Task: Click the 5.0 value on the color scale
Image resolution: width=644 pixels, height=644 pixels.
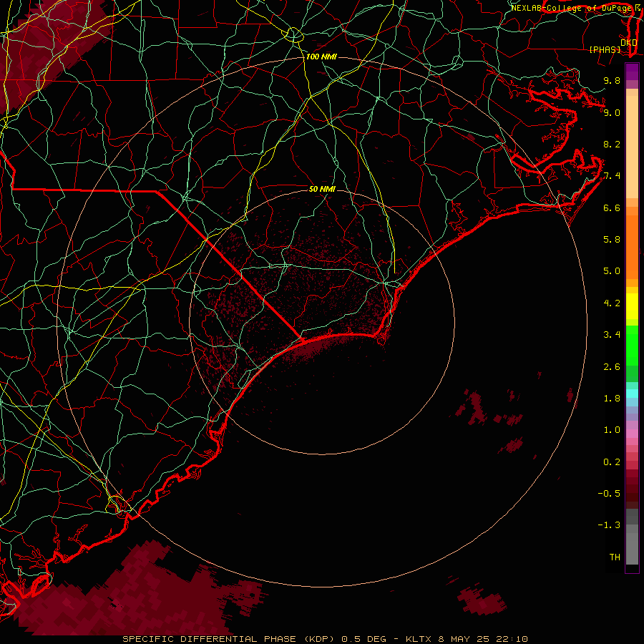Action: click(612, 271)
